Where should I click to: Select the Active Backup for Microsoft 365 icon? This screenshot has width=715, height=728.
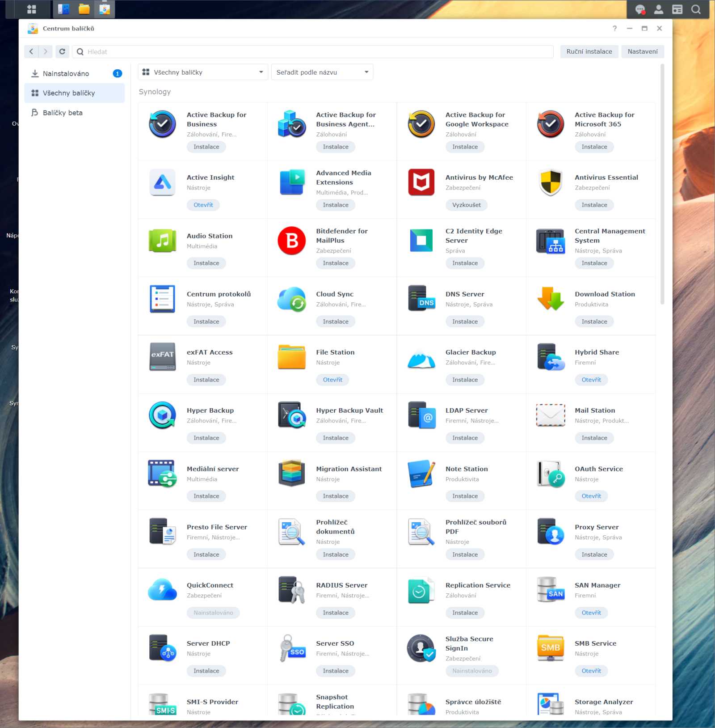coord(551,124)
